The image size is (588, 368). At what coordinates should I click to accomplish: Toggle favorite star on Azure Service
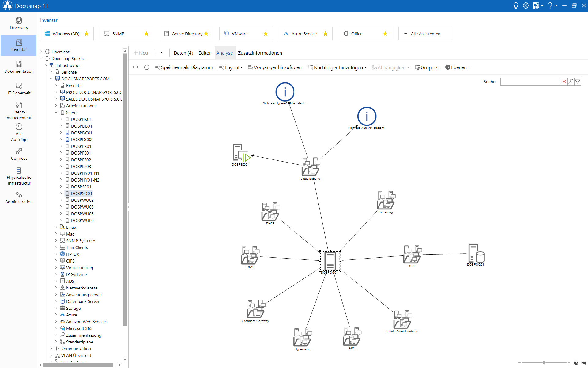coord(326,34)
